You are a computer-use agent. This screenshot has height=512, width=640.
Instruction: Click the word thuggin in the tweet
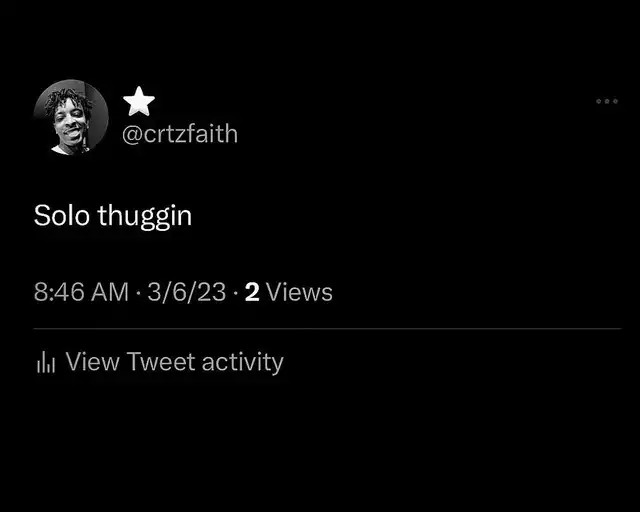[145, 217]
